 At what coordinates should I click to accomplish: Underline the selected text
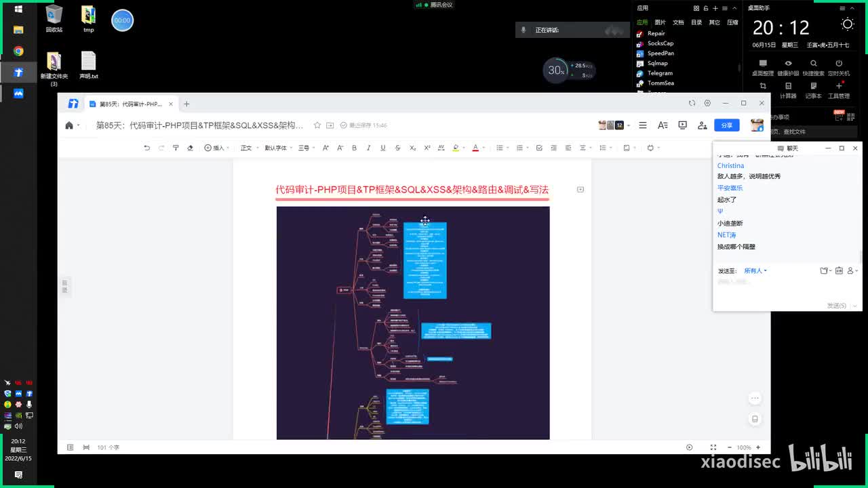point(383,148)
